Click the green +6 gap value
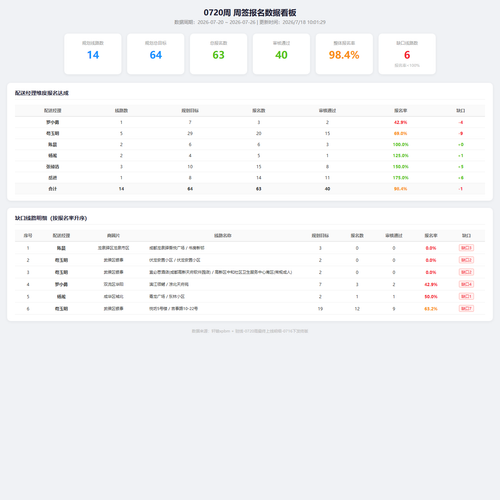The height and width of the screenshot is (500, 500). coord(461,178)
